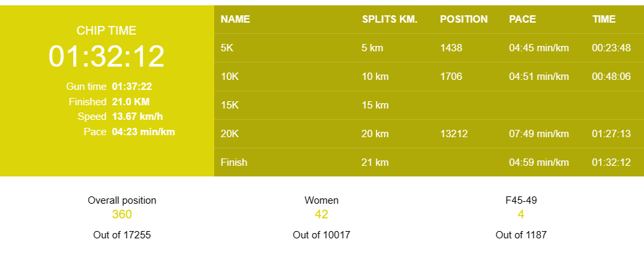Click the TIME column header

(x=604, y=19)
